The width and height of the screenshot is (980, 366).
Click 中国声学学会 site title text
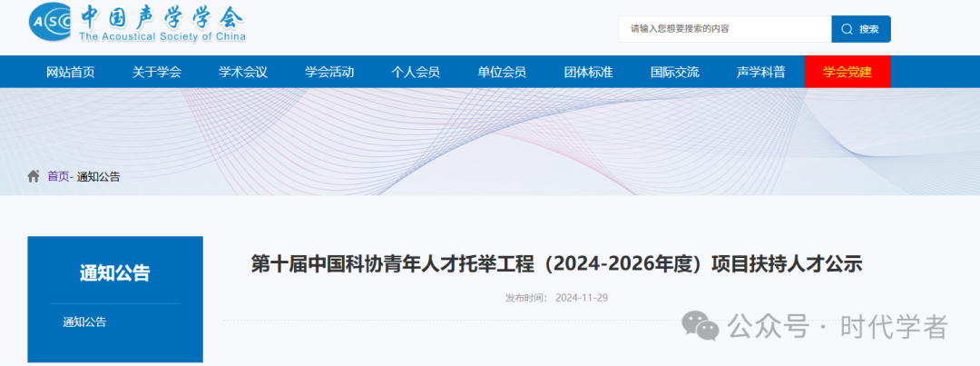coord(162,17)
